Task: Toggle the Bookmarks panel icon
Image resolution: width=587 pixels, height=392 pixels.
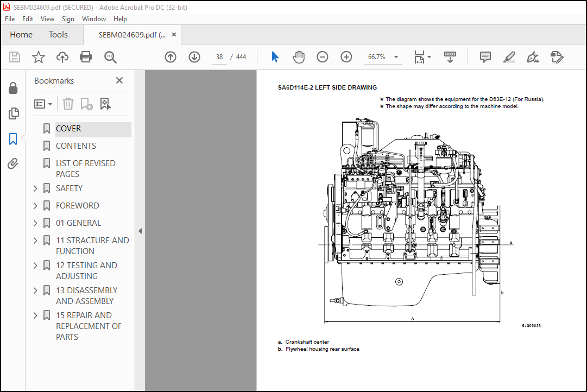Action: click(x=13, y=138)
